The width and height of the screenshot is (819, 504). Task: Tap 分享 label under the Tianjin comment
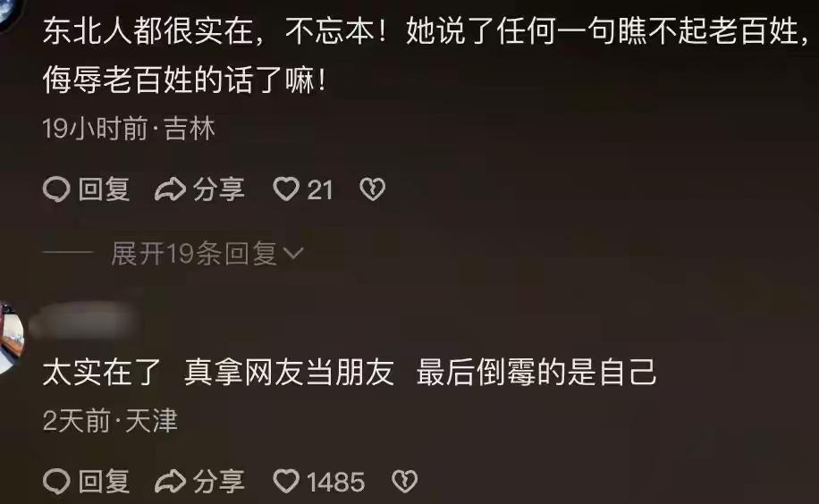tap(218, 481)
